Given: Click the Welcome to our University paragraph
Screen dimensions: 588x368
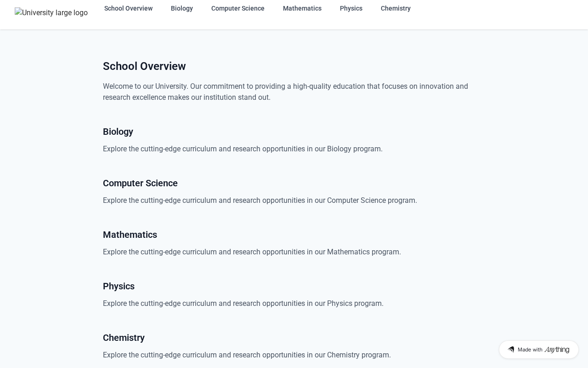Looking at the screenshot, I should tap(285, 92).
